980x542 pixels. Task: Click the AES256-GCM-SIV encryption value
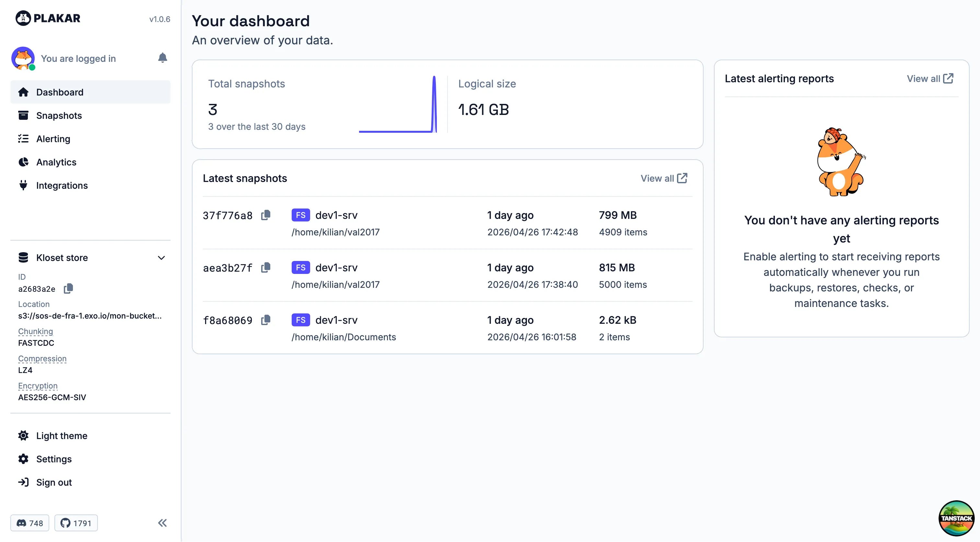tap(52, 398)
